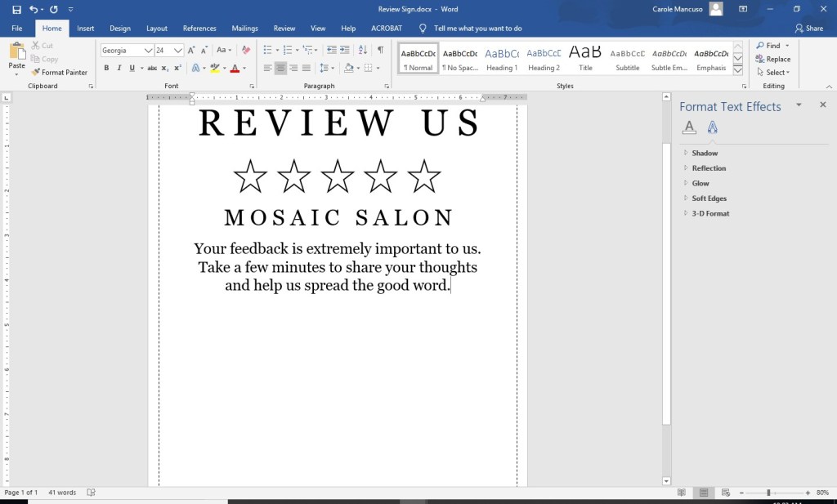Click the Clear All Formatting icon
Image resolution: width=837 pixels, height=504 pixels.
[248, 50]
